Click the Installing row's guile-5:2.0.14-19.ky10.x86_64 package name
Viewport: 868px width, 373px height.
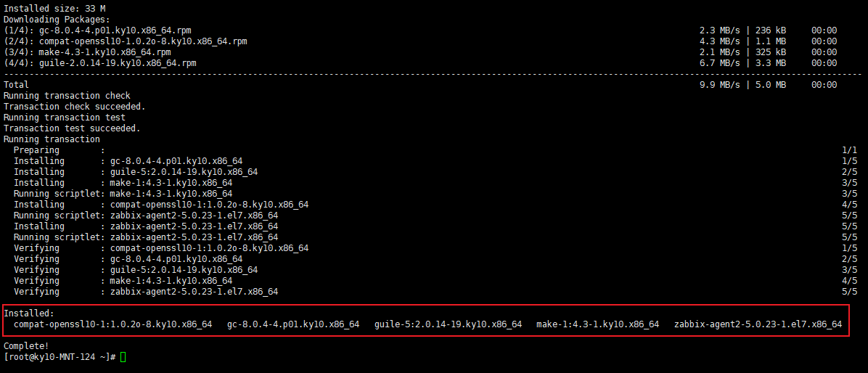tap(184, 171)
